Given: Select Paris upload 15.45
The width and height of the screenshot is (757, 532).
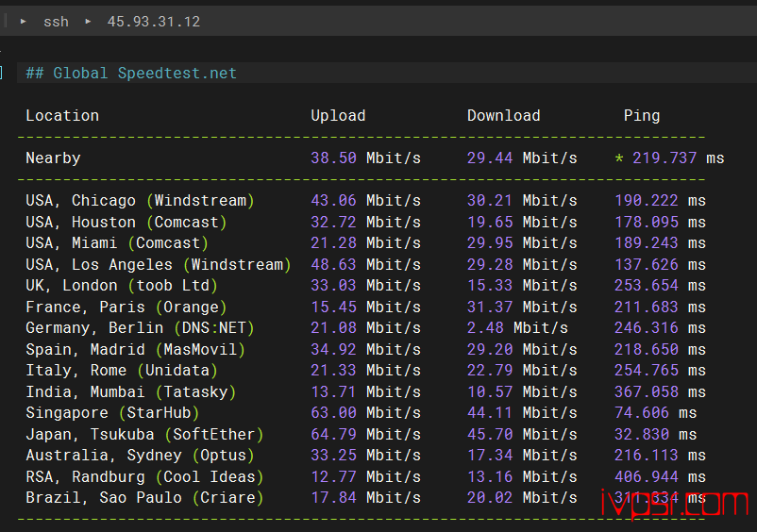Looking at the screenshot, I should coord(333,308).
